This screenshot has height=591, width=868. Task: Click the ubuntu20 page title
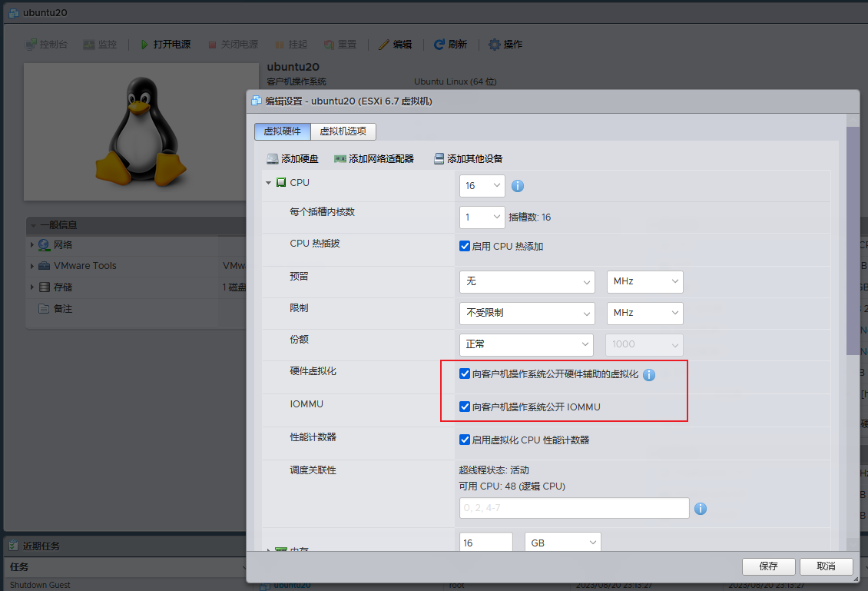pos(45,13)
